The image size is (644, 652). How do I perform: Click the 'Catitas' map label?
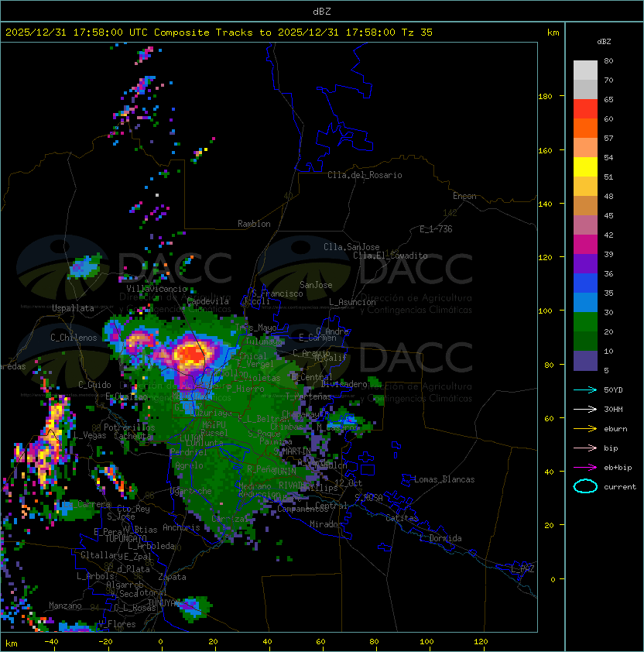tap(402, 518)
